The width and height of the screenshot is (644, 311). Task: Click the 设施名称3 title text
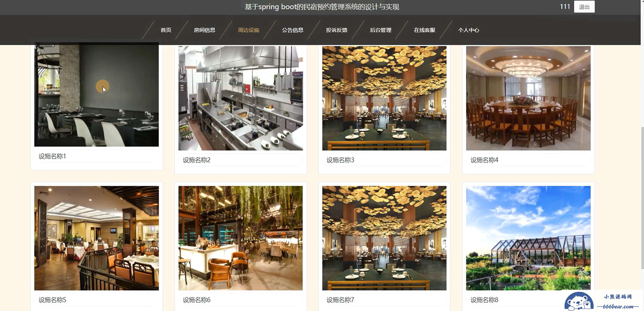(x=340, y=160)
